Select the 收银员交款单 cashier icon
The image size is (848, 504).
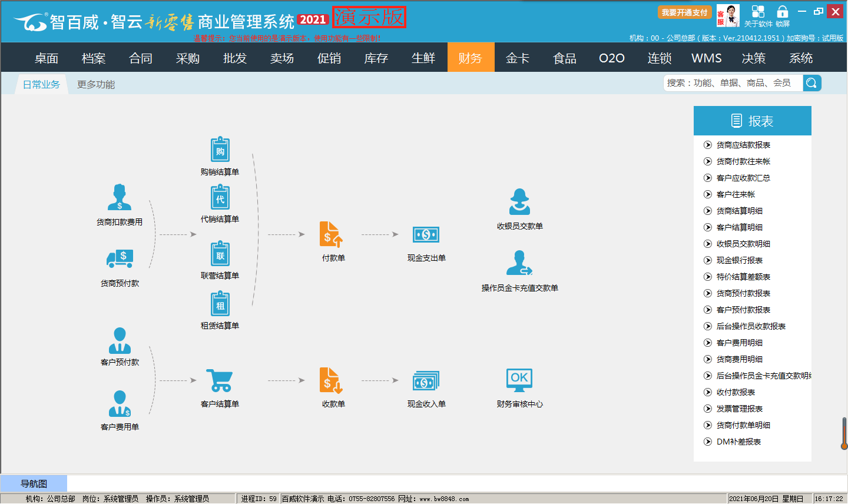coord(519,203)
